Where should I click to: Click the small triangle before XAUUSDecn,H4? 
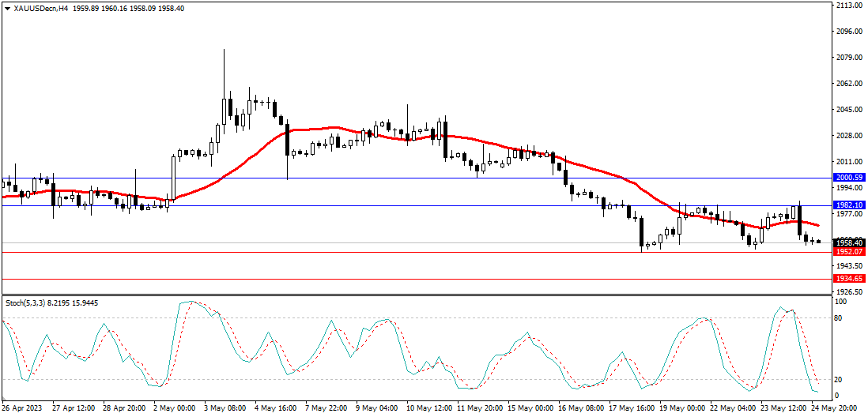pos(6,9)
